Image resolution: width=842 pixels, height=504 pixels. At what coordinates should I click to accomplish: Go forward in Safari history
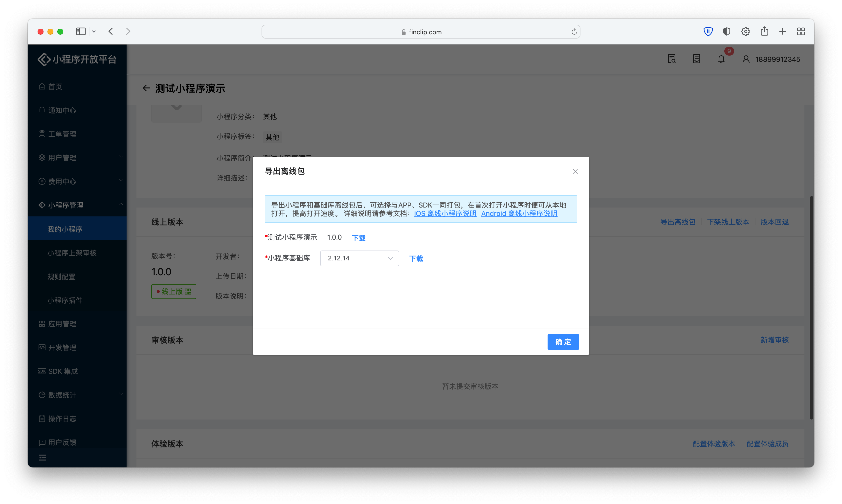point(128,32)
